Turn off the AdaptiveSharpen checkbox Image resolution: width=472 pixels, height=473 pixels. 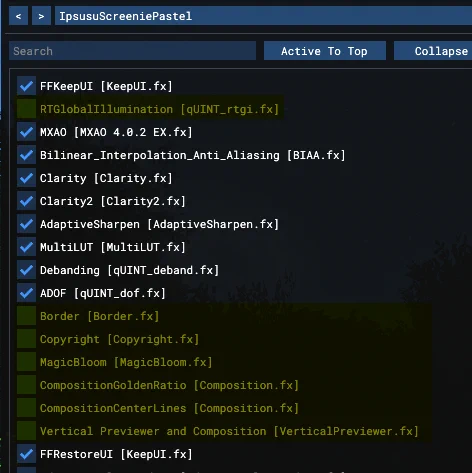(x=26, y=224)
